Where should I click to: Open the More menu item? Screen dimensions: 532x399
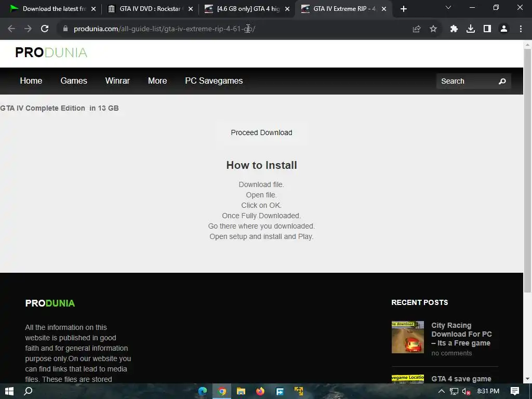[x=157, y=81]
